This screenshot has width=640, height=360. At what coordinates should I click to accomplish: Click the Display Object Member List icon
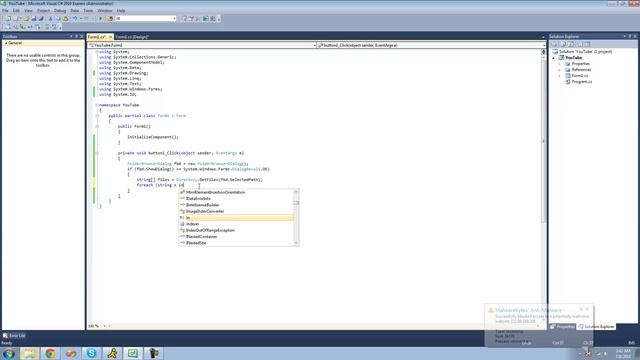pyautogui.click(x=7, y=27)
